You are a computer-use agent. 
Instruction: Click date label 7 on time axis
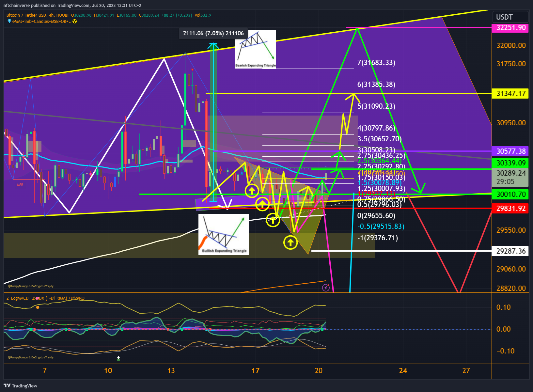(45, 371)
